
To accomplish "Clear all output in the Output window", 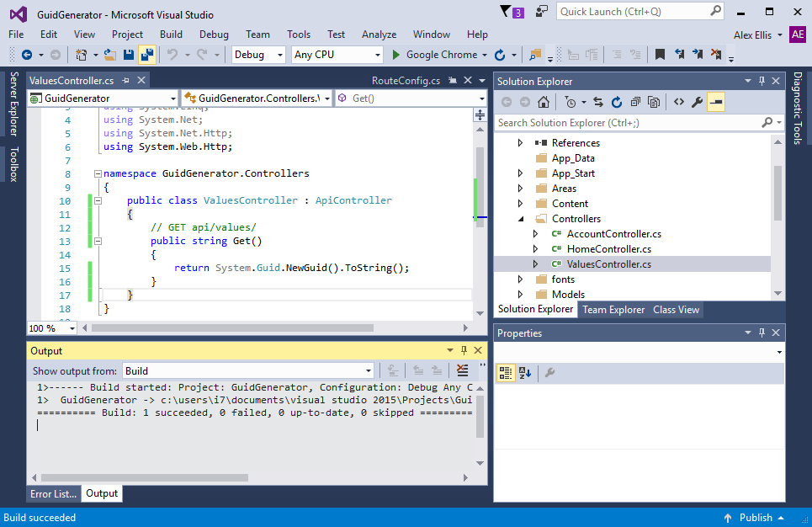I will pyautogui.click(x=462, y=370).
